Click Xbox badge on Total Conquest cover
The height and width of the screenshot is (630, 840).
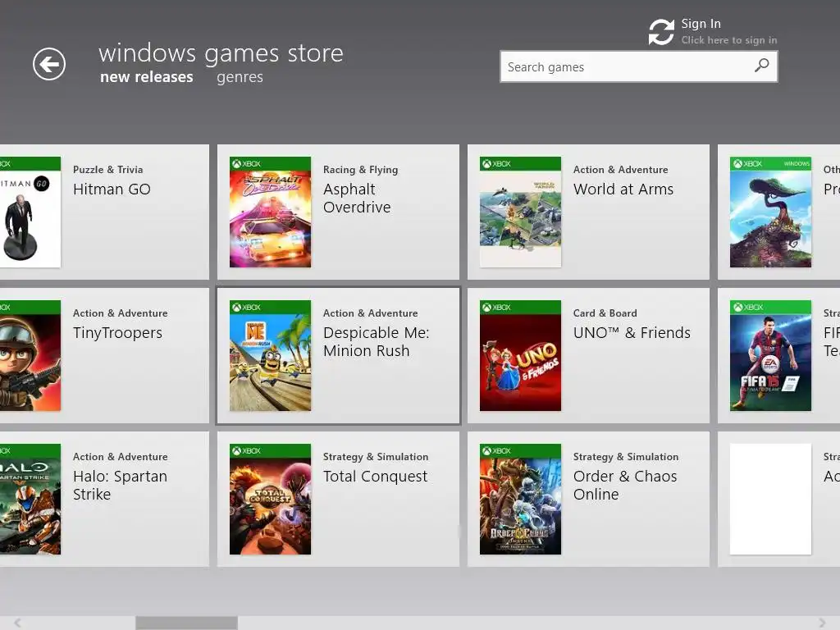(246, 451)
